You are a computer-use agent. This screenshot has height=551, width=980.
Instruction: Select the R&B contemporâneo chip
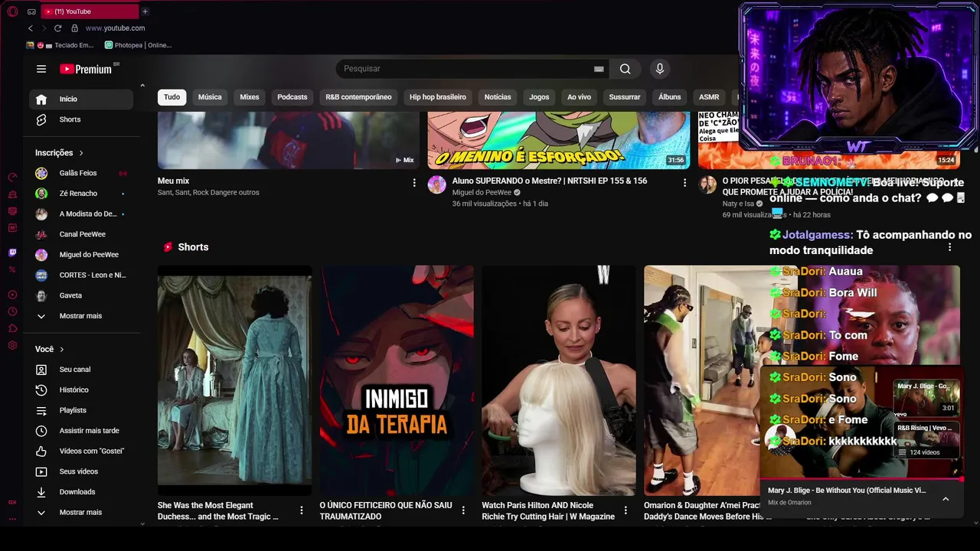358,97
